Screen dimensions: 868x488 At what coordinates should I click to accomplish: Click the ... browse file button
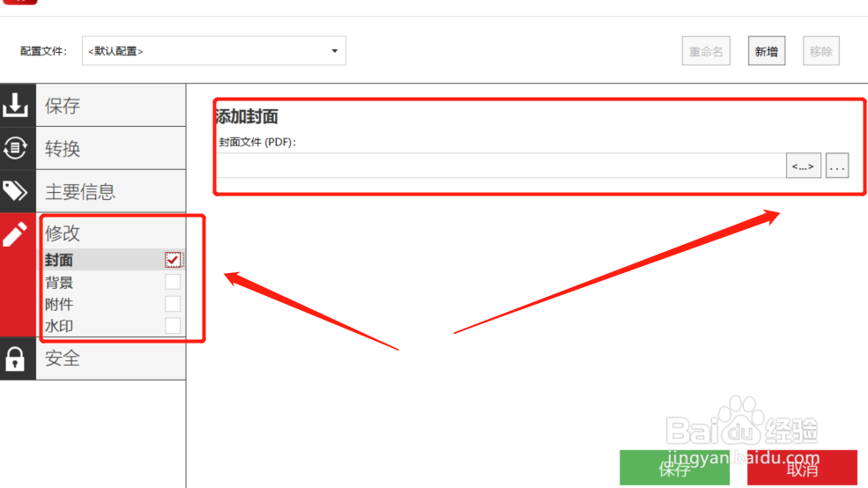pyautogui.click(x=837, y=166)
